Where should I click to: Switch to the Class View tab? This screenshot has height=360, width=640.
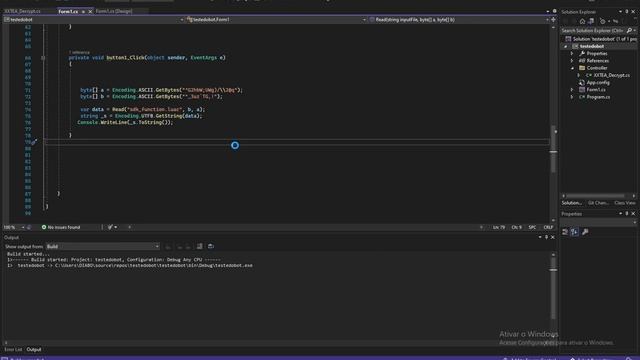click(x=624, y=203)
